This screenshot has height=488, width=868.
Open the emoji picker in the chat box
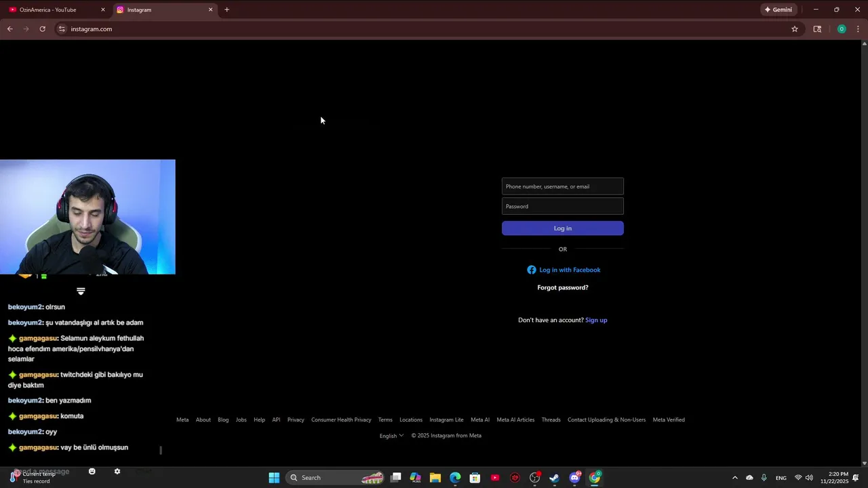(x=92, y=471)
